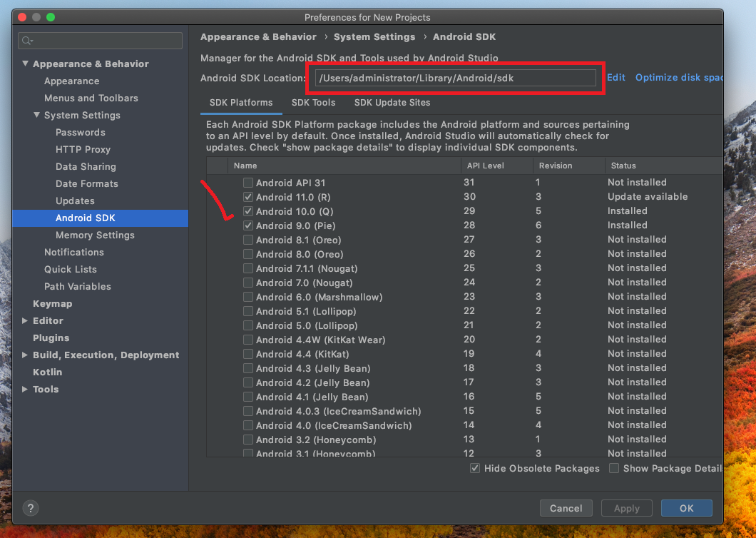Viewport: 756px width, 538px height.
Task: Open Date Formats settings
Action: 87,184
